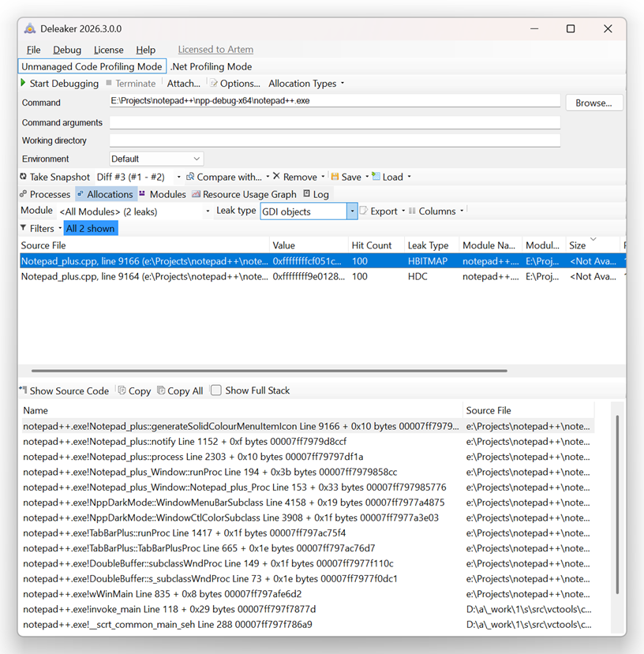Enable the Show Full Stack checkbox
Screen dimensions: 644x654
(x=216, y=390)
